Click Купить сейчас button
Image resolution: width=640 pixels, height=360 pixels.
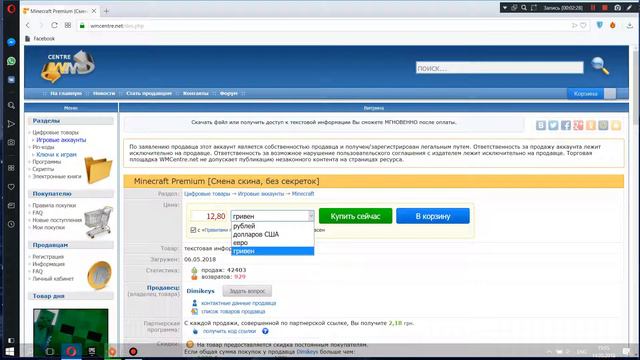coord(356,216)
